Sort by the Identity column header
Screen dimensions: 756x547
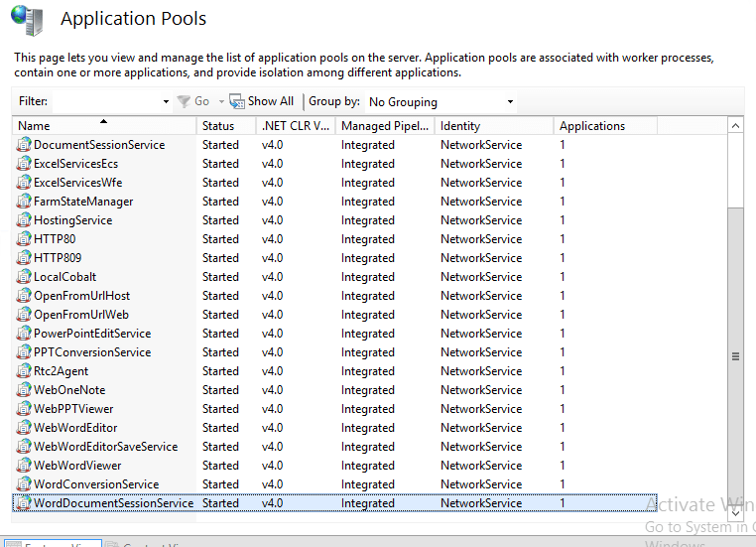point(494,126)
